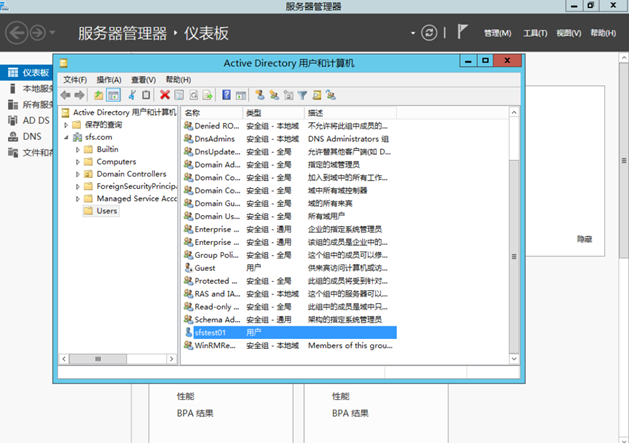Open the 文件(F) menu
629x443 pixels.
(x=75, y=79)
